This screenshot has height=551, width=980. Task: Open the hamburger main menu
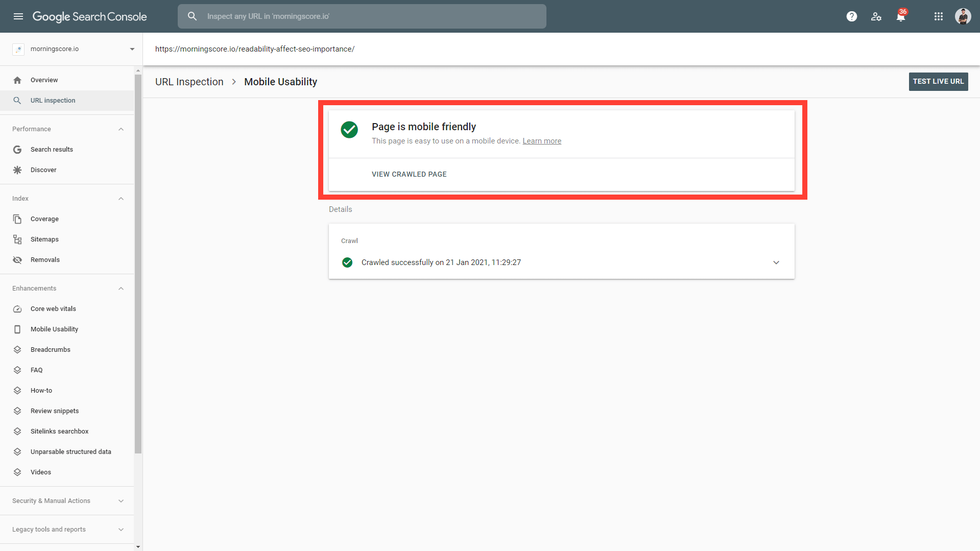coord(18,16)
